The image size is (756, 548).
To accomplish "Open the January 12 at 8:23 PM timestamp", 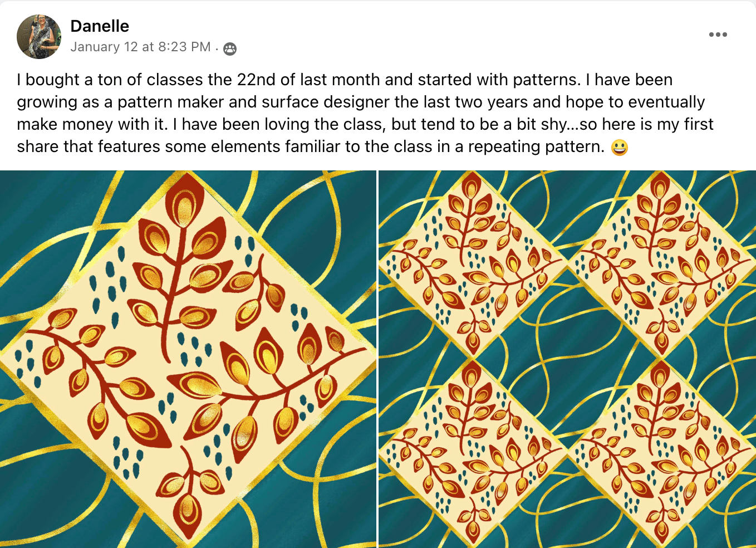I will coord(140,47).
